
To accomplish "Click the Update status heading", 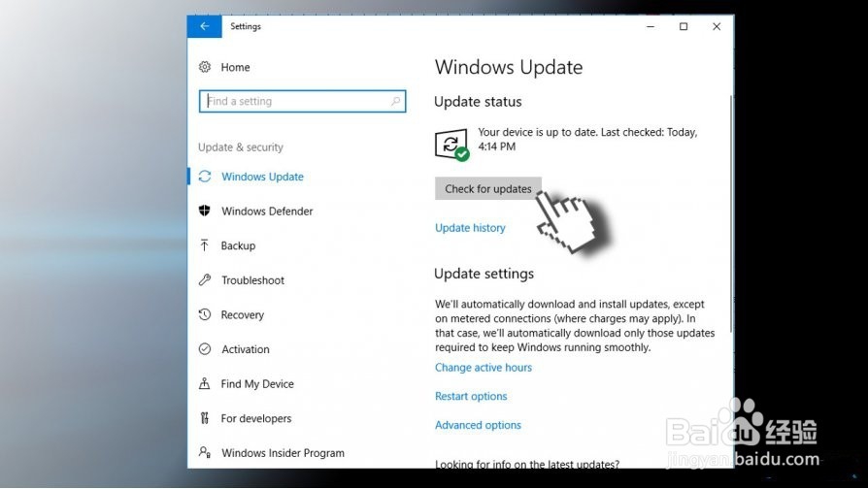I will point(478,102).
